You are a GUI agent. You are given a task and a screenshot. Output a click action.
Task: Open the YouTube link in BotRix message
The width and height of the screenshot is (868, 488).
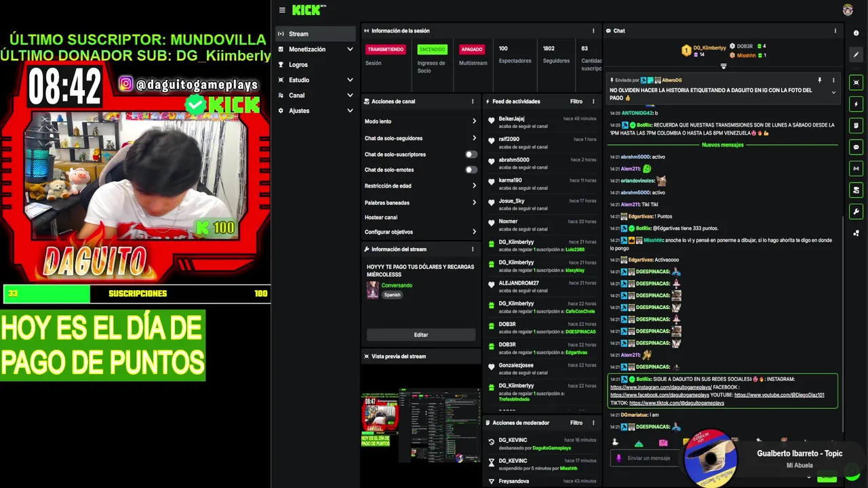[x=779, y=395]
